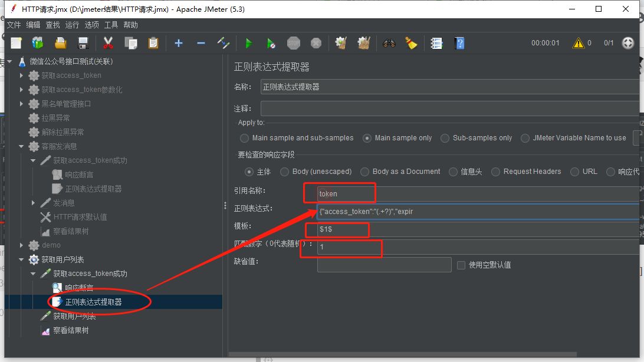Screen dimensions: 644x362
Task: Click the Clear All results icon
Action: pos(363,43)
